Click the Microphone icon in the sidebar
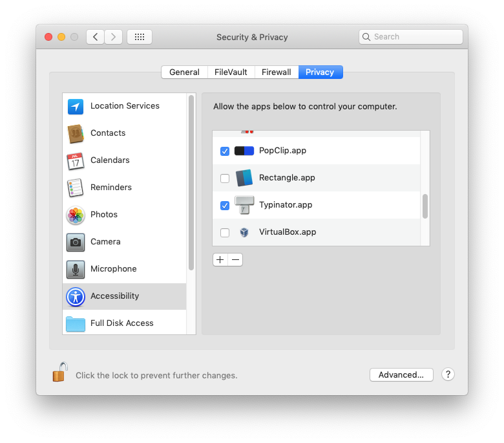 (x=76, y=269)
